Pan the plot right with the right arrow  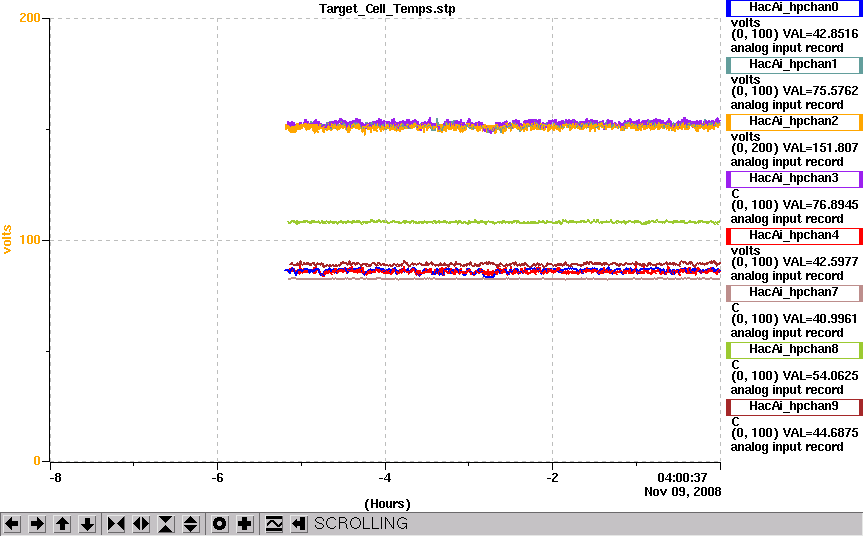pos(37,523)
